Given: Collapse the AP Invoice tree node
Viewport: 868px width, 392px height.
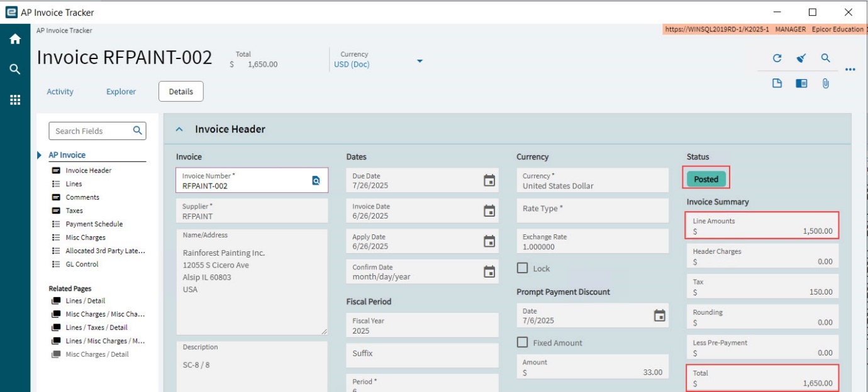Looking at the screenshot, I should (40, 155).
